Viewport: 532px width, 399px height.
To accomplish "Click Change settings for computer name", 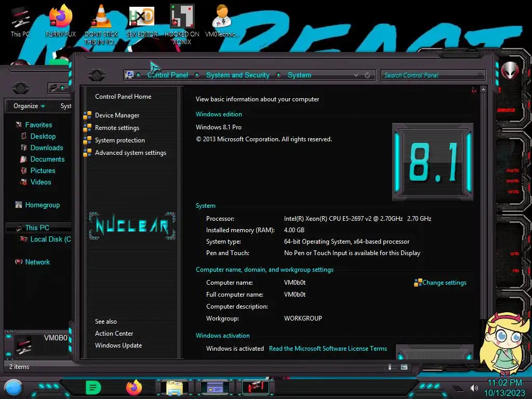I will (x=444, y=283).
